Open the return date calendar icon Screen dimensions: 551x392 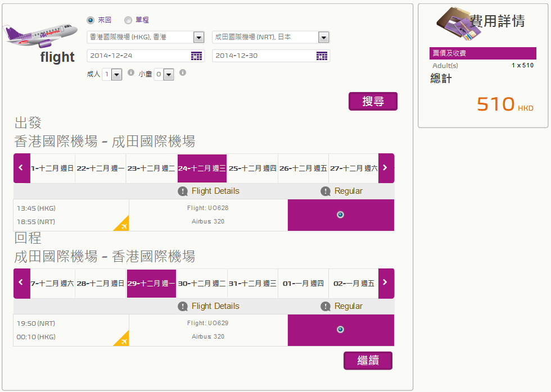coord(322,56)
